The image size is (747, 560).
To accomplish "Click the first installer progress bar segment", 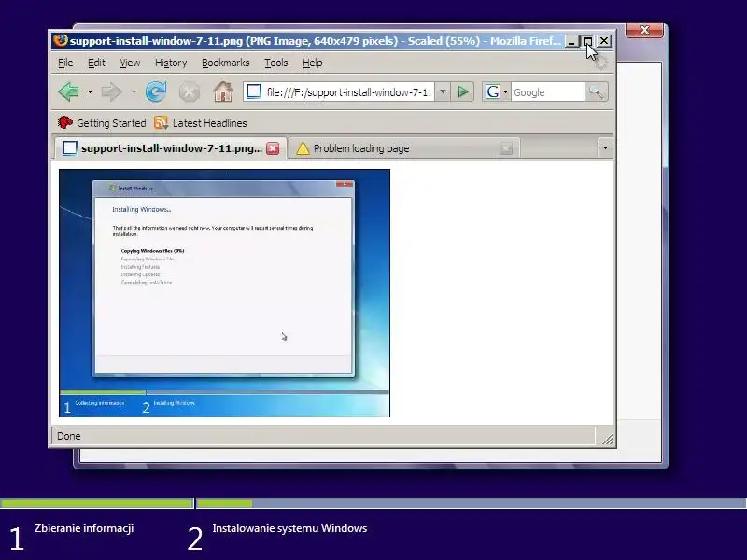I will tap(97, 503).
